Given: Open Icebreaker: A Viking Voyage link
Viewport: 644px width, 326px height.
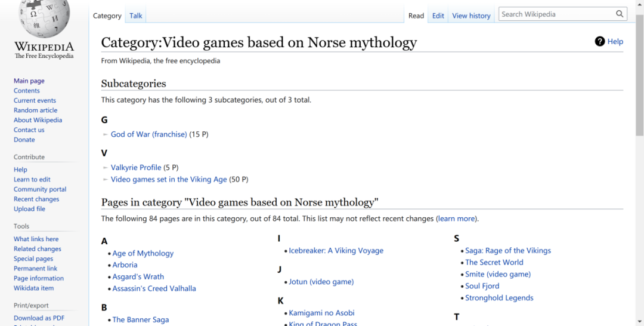Looking at the screenshot, I should [x=336, y=251].
